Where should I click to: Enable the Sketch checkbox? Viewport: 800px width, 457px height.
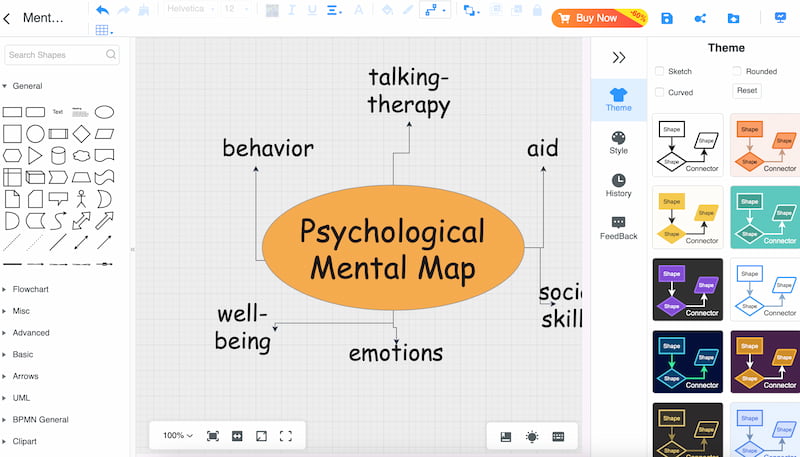pyautogui.click(x=659, y=71)
